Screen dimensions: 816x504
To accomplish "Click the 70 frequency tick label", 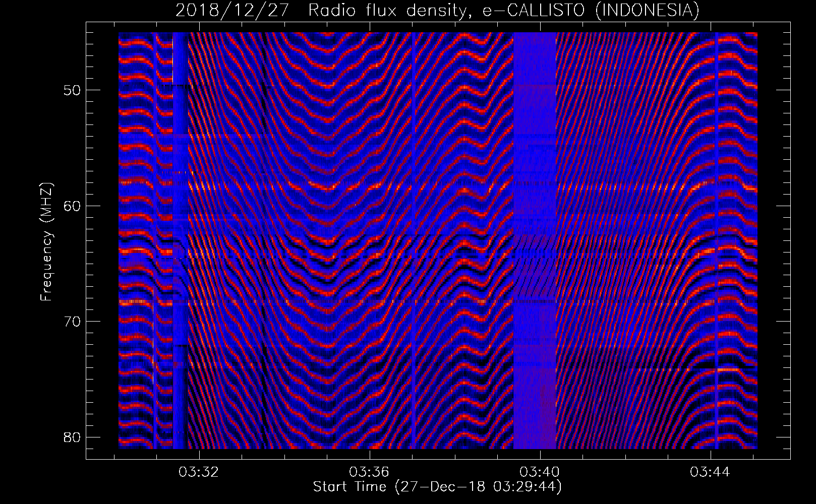I will pos(73,321).
